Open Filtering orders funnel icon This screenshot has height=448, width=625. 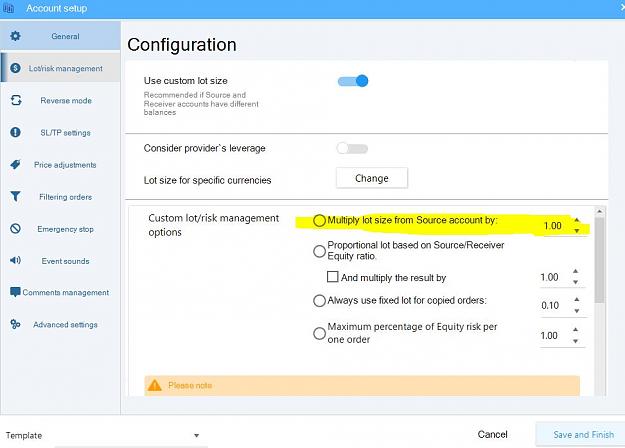pyautogui.click(x=15, y=196)
